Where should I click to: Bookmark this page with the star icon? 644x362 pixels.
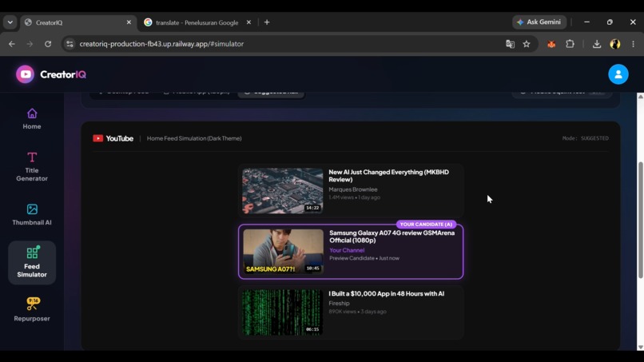pyautogui.click(x=527, y=44)
